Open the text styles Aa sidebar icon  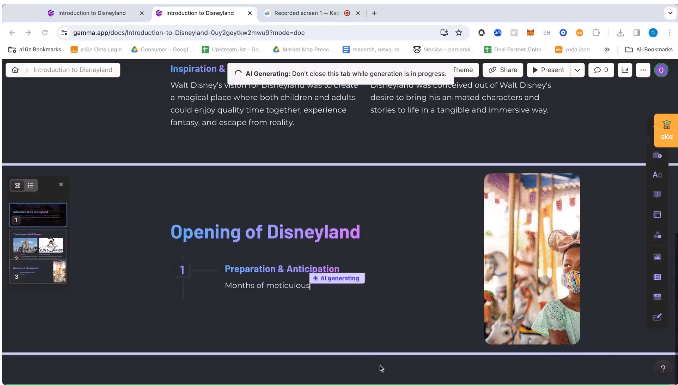657,175
